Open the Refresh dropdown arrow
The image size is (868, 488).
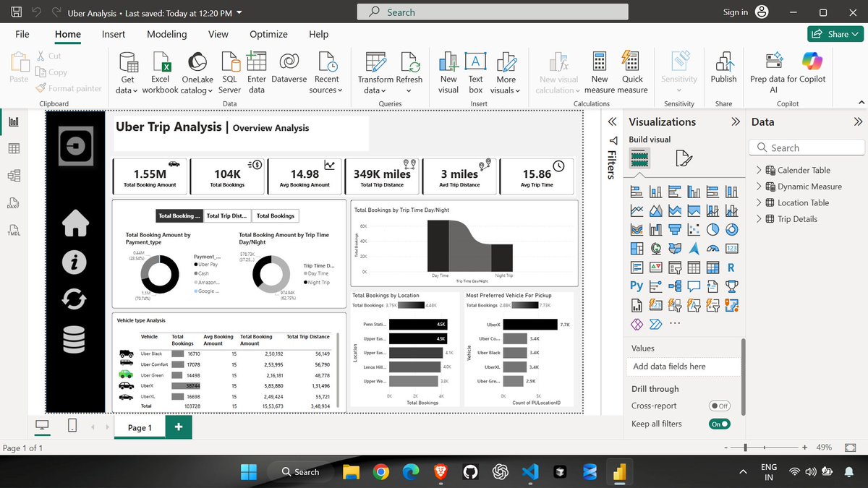pyautogui.click(x=409, y=91)
